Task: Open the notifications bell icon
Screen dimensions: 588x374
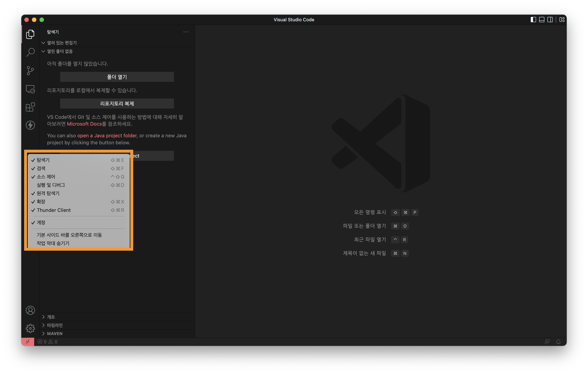Action: pos(558,342)
